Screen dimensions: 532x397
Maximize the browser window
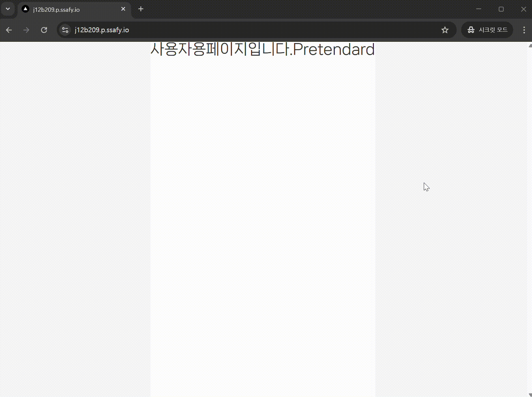pyautogui.click(x=501, y=9)
